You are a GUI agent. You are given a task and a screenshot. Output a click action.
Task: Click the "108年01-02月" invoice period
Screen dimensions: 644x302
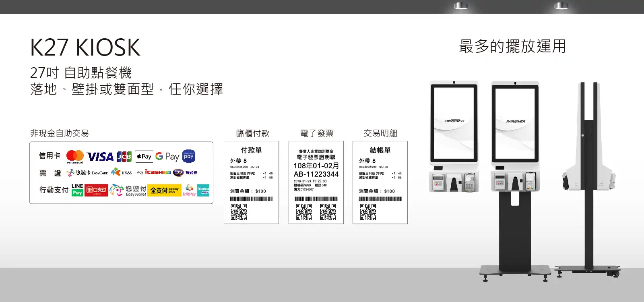pyautogui.click(x=316, y=166)
